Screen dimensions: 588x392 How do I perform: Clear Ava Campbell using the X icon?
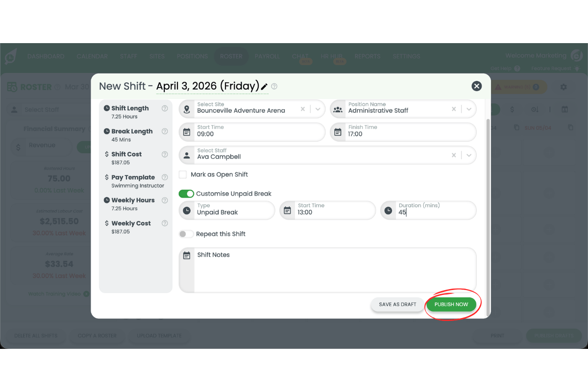click(x=453, y=155)
